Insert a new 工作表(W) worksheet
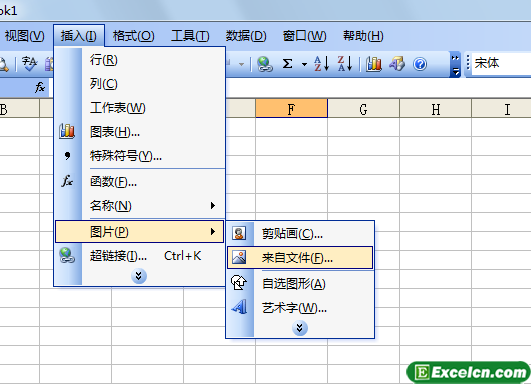531x384 pixels. 140,108
